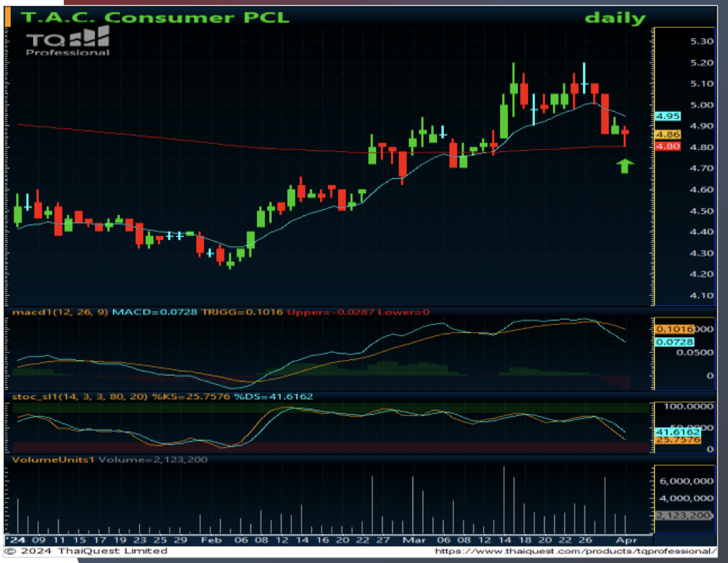The height and width of the screenshot is (563, 728).
Task: Click the red "Lower=0" header value
Action: click(x=403, y=312)
